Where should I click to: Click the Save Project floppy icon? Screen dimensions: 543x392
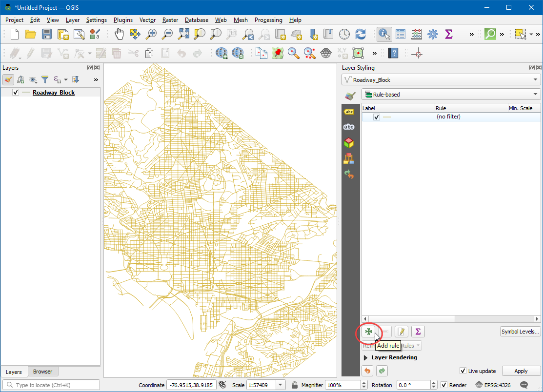point(47,34)
